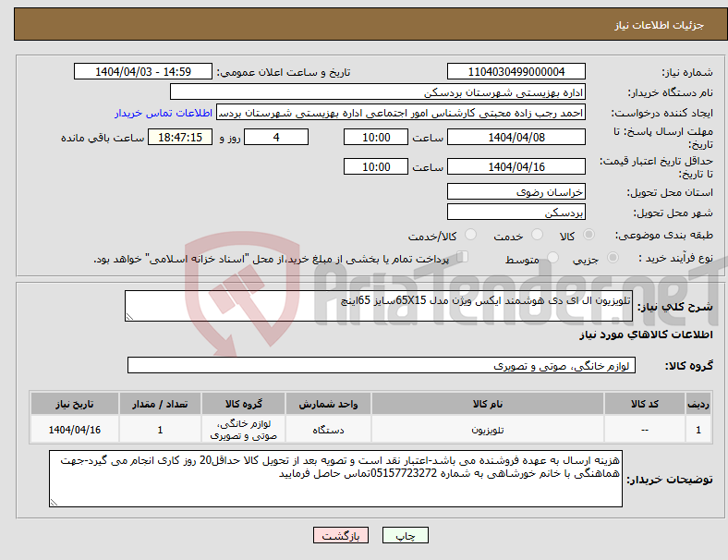Click the بازگشت (back) button

(x=341, y=535)
